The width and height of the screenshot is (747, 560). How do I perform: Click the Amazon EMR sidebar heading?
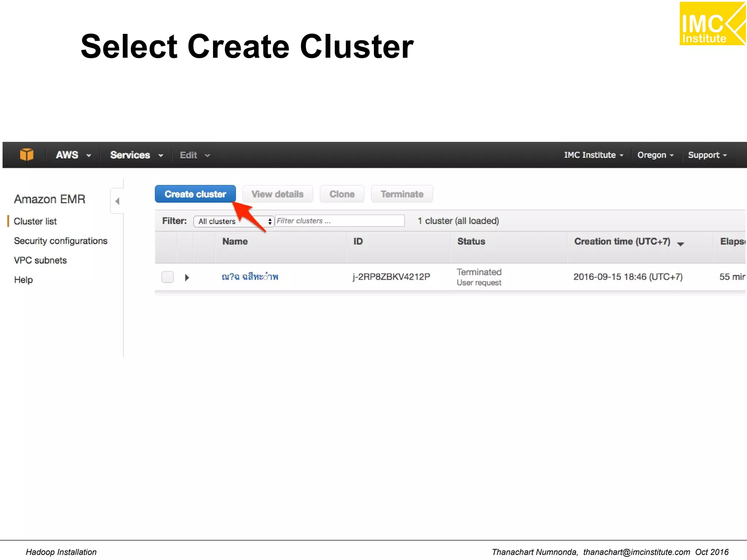coord(50,199)
